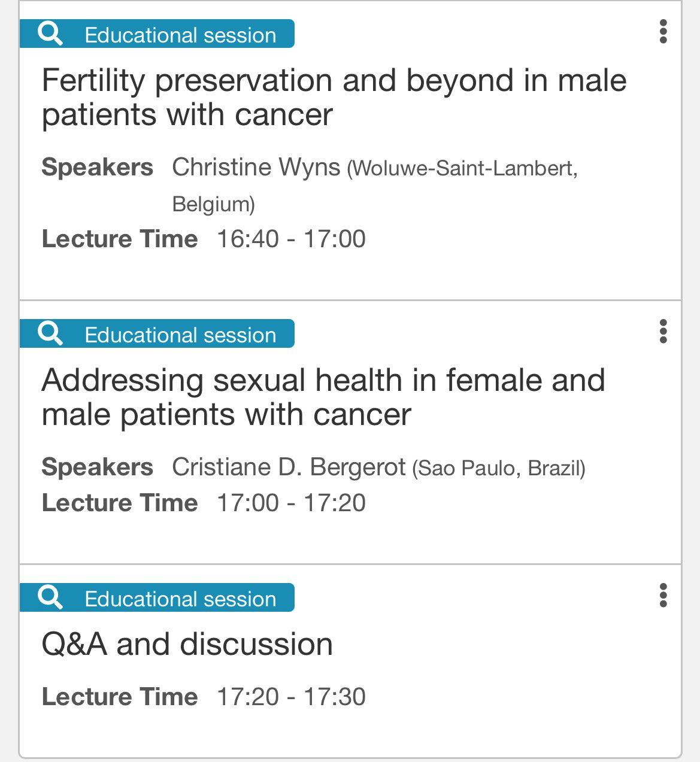Image resolution: width=700 pixels, height=762 pixels.
Task: Open three-dot menu for Addressing sexual health lecture
Action: coord(663,332)
